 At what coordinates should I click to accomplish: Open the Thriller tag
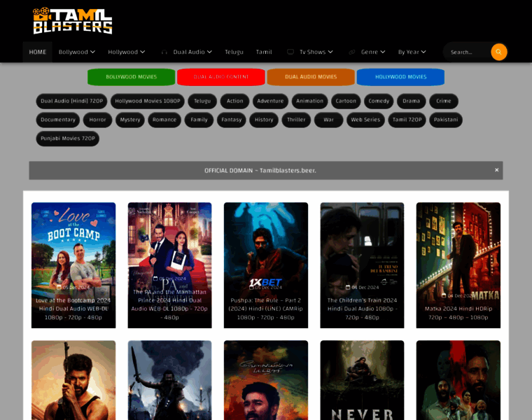[296, 120]
